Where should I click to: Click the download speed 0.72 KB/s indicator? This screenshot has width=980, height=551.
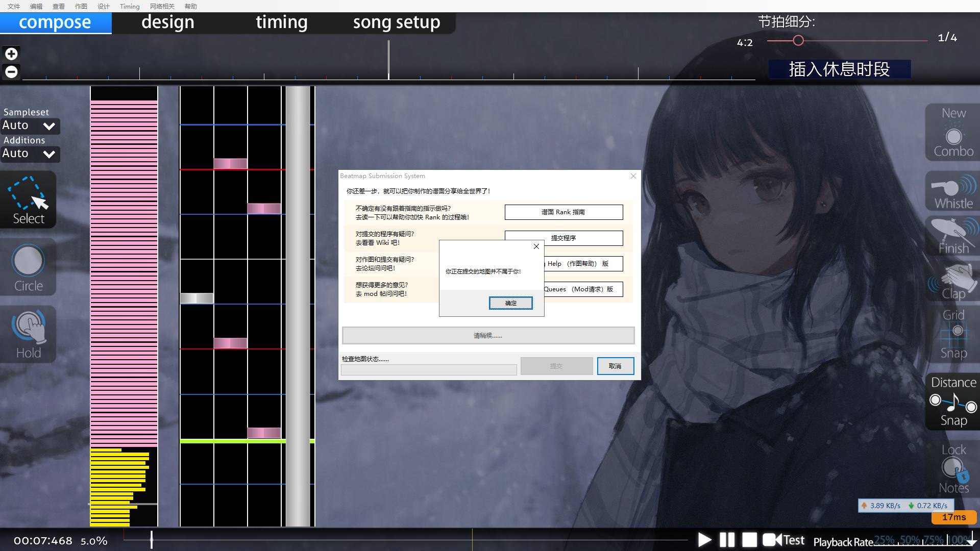point(928,506)
